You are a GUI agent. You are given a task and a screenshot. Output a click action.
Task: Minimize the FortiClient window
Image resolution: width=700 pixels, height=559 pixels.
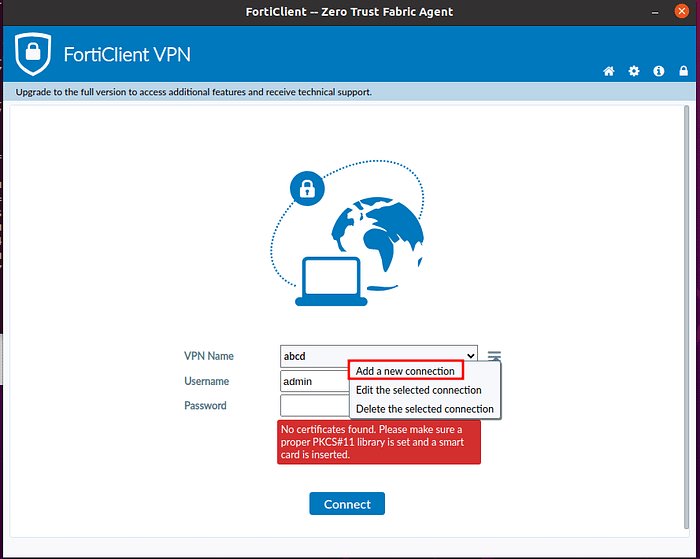click(654, 12)
